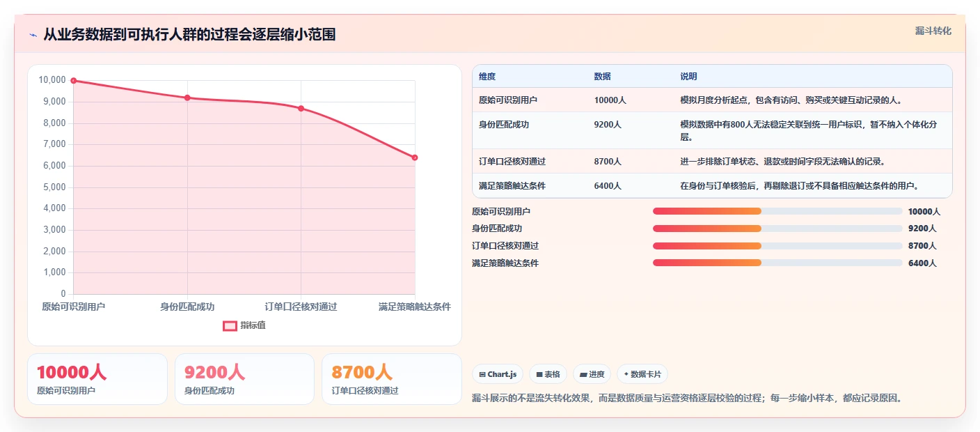Click the lightning icon beside the title
Screen dimensions: 980x432
point(33,35)
